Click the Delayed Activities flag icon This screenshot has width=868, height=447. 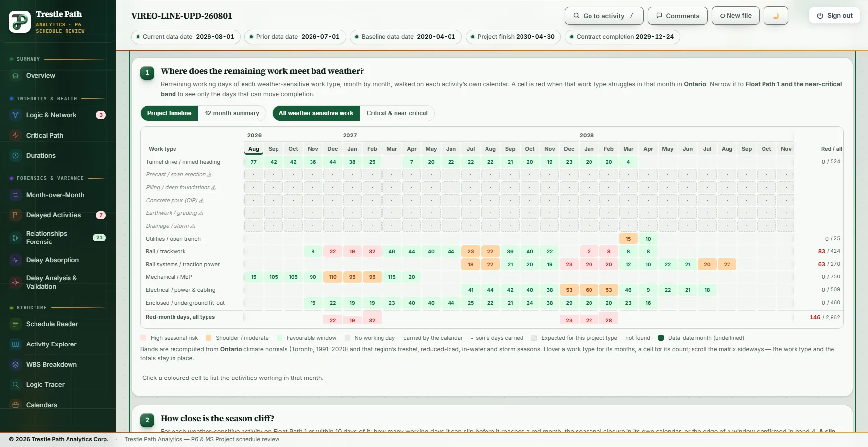[16, 215]
